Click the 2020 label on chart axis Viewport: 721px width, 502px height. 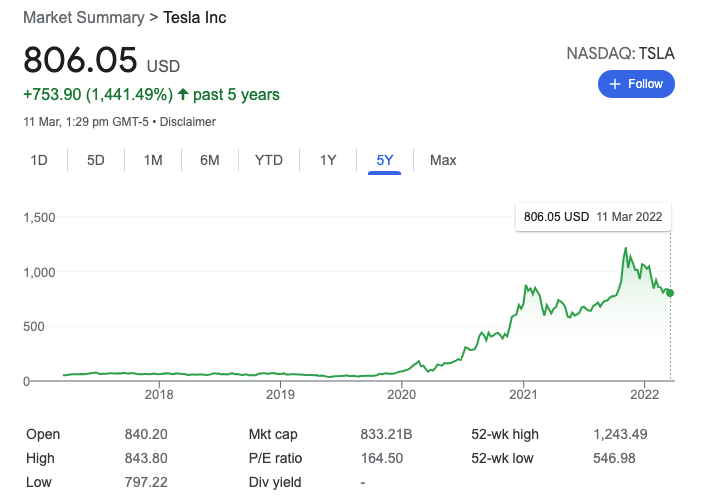pyautogui.click(x=401, y=393)
